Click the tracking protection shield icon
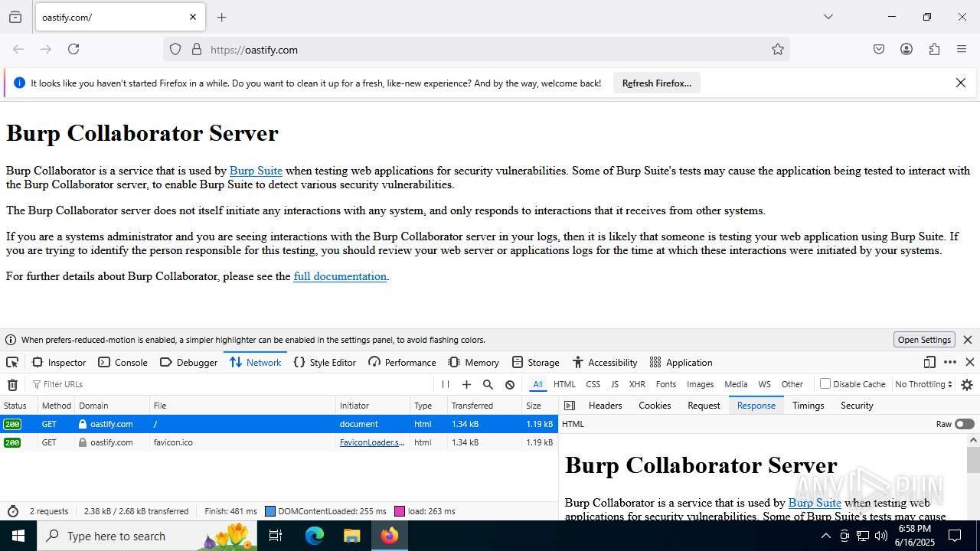The width and height of the screenshot is (980, 551). (175, 49)
